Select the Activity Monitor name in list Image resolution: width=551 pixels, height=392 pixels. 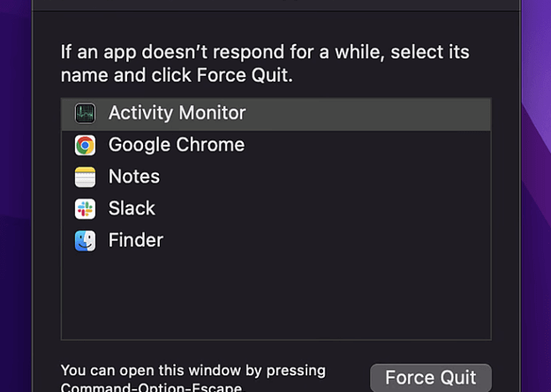coord(177,113)
